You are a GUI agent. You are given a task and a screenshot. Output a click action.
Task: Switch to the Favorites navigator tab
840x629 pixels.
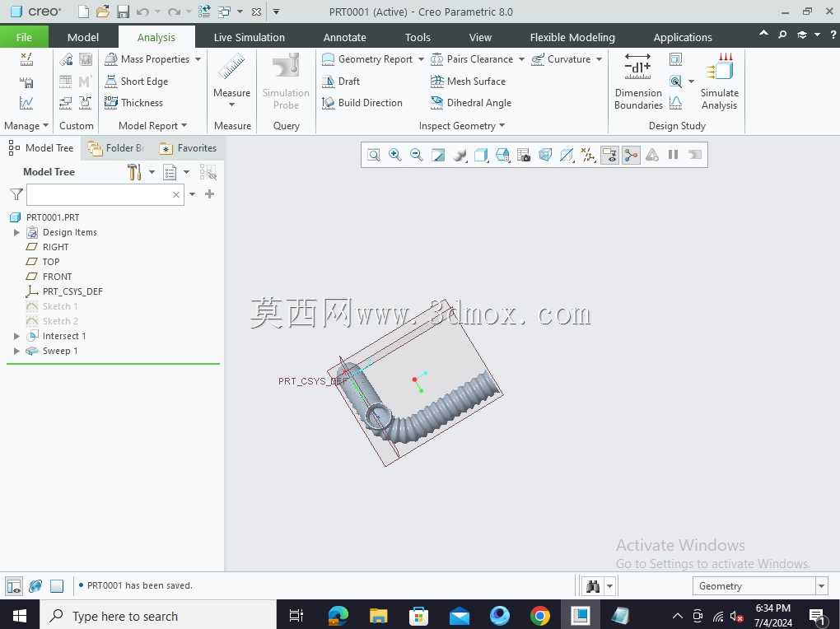point(189,148)
